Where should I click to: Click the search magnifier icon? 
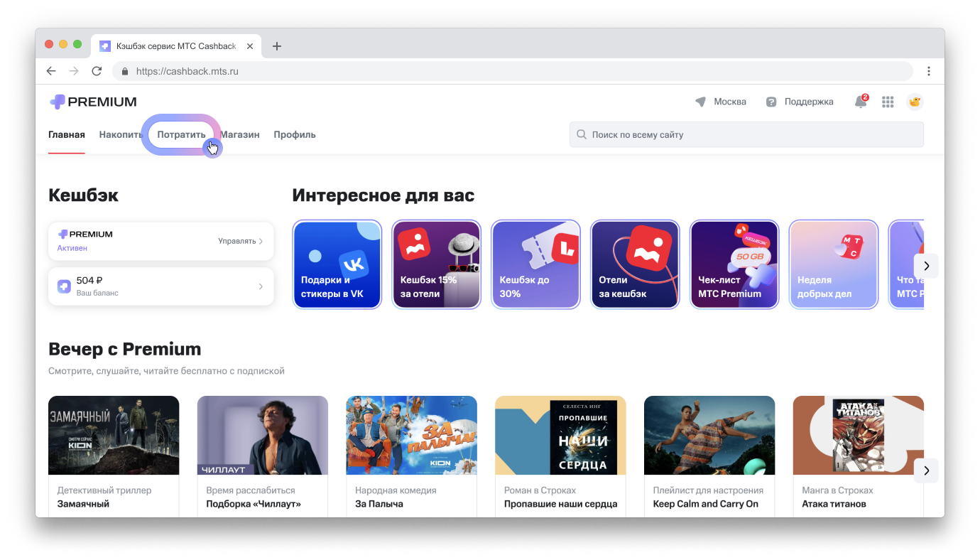coord(582,134)
